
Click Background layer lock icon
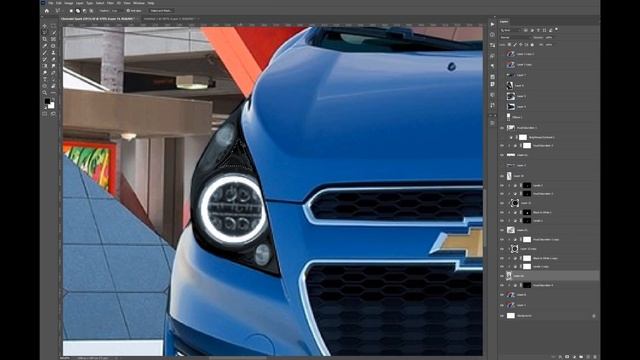click(593, 316)
